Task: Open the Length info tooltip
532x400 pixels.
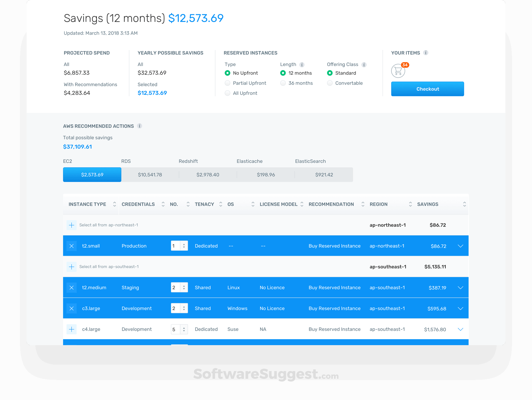Action: click(302, 64)
